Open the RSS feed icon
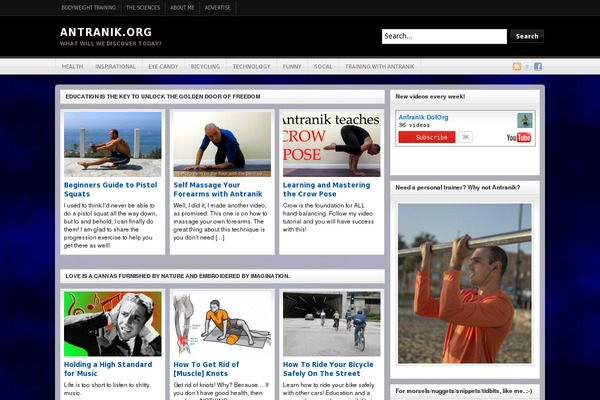The width and height of the screenshot is (600, 400). pyautogui.click(x=517, y=66)
